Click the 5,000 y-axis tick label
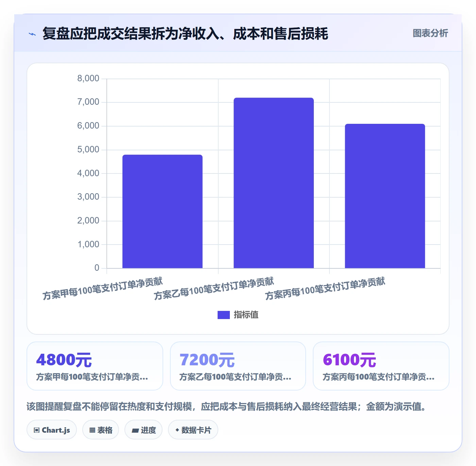Viewport: 476px width, 466px height. [88, 150]
